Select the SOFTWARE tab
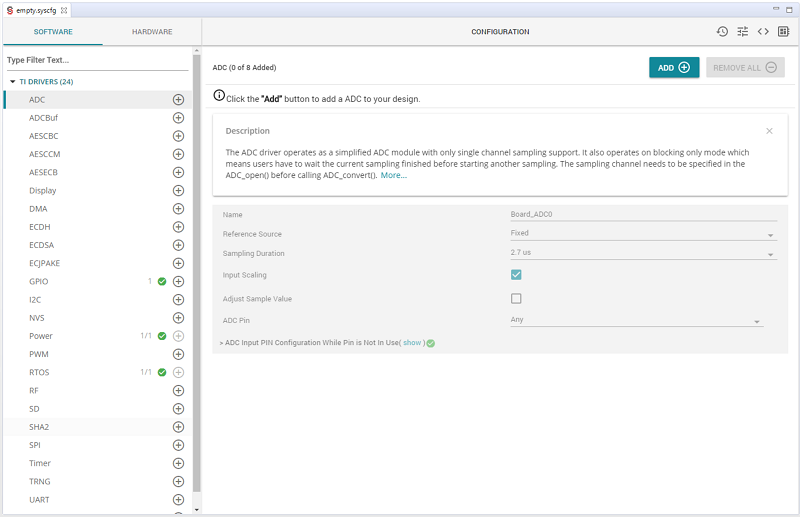The image size is (800, 517). coord(53,32)
